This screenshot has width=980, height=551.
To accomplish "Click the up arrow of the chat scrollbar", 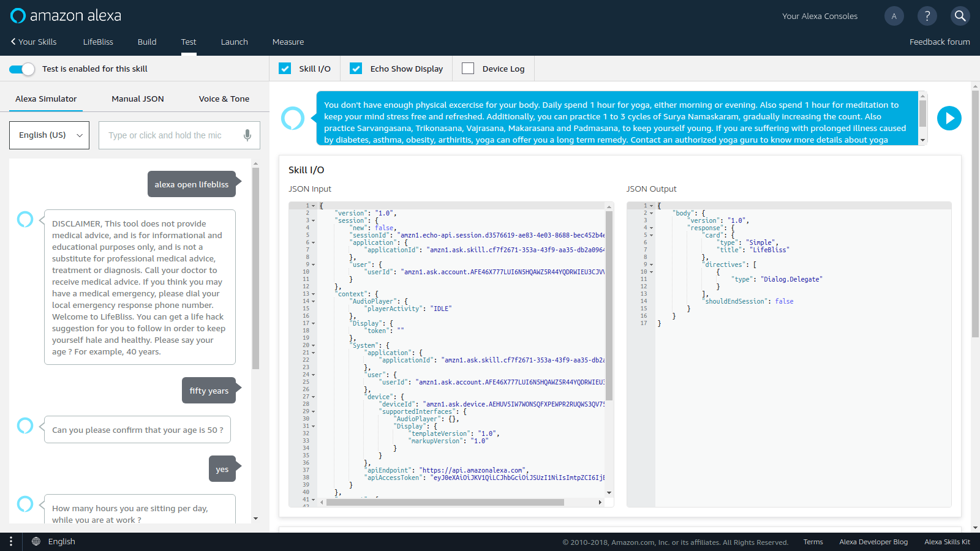I will (255, 163).
